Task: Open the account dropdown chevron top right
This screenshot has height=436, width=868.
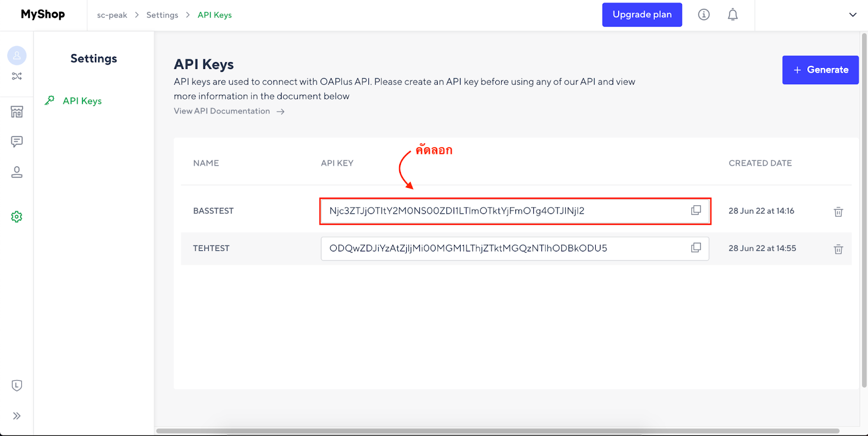Action: (853, 15)
